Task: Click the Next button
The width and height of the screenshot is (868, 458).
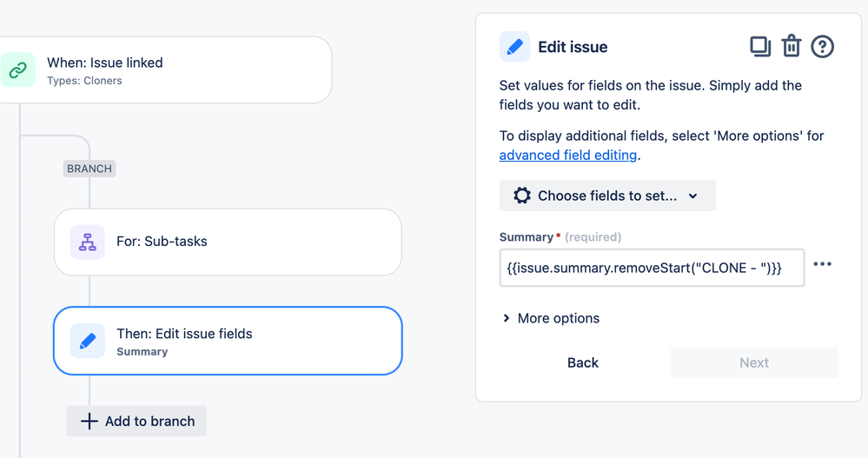Action: point(754,362)
